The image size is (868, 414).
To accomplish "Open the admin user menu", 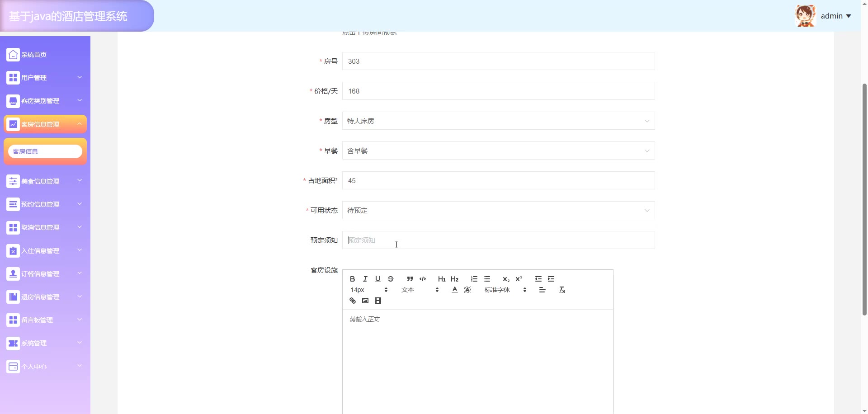I will tap(836, 16).
